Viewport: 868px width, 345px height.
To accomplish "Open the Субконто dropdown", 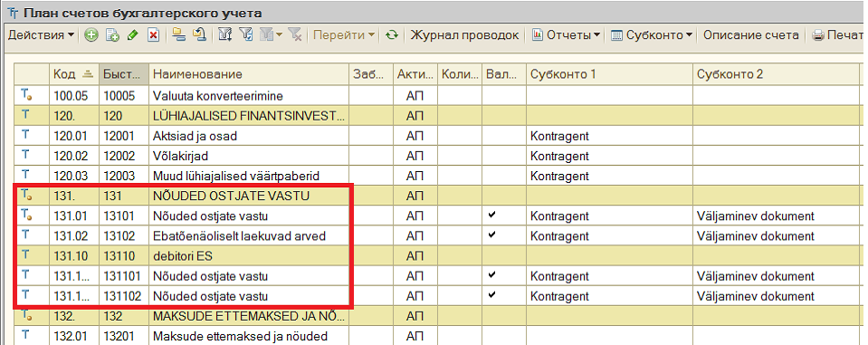I will coord(652,35).
